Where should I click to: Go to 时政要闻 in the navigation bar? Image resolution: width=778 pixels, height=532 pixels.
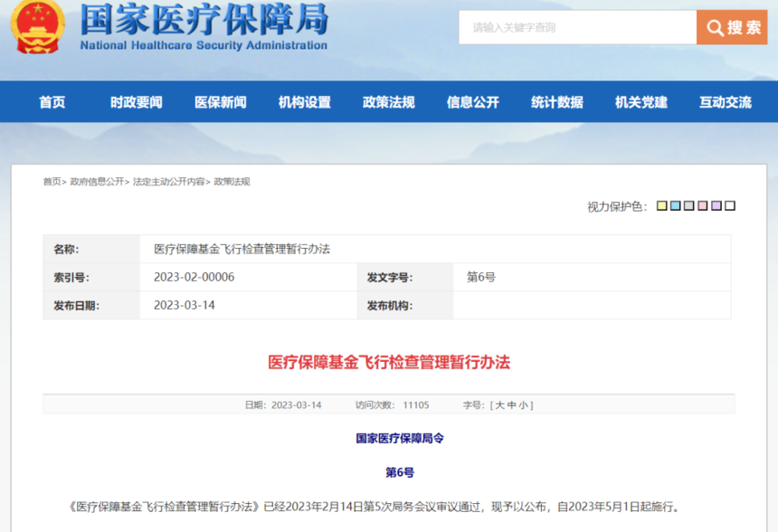[137, 102]
